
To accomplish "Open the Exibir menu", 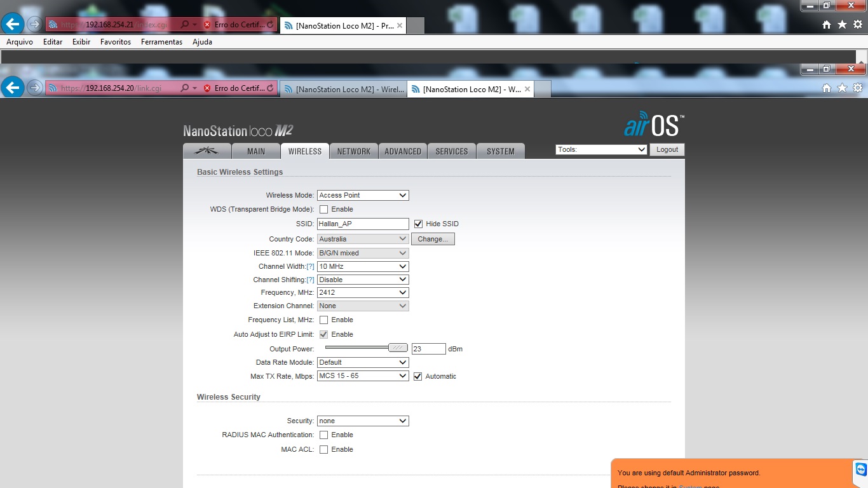I will click(81, 42).
